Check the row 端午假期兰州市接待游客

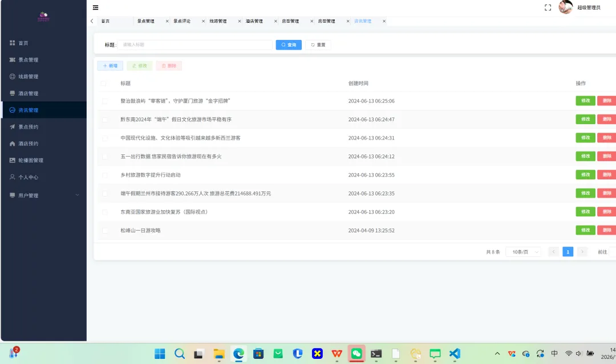pos(104,194)
